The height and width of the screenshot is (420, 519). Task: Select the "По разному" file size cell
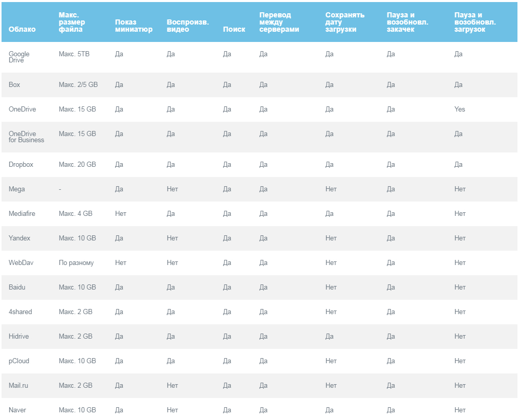coord(76,262)
